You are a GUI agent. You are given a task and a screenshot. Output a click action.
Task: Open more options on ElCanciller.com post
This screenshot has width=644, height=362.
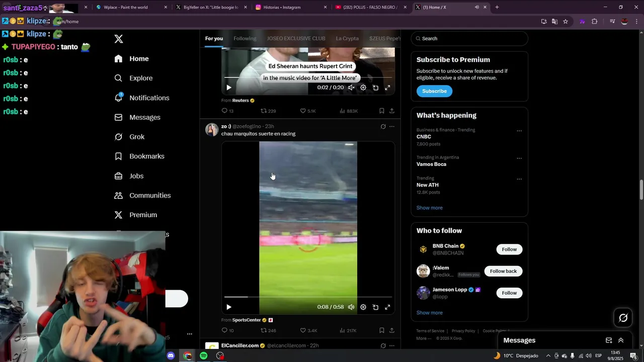click(392, 346)
